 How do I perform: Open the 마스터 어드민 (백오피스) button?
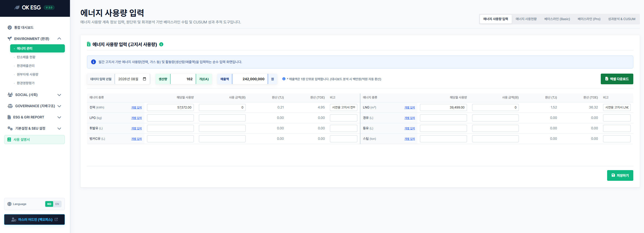(35, 220)
